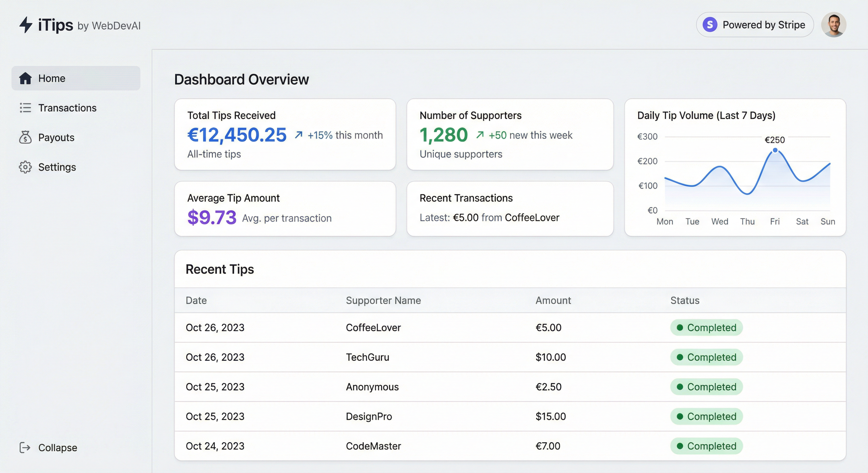
Task: Click the Home house icon
Action: [x=25, y=78]
